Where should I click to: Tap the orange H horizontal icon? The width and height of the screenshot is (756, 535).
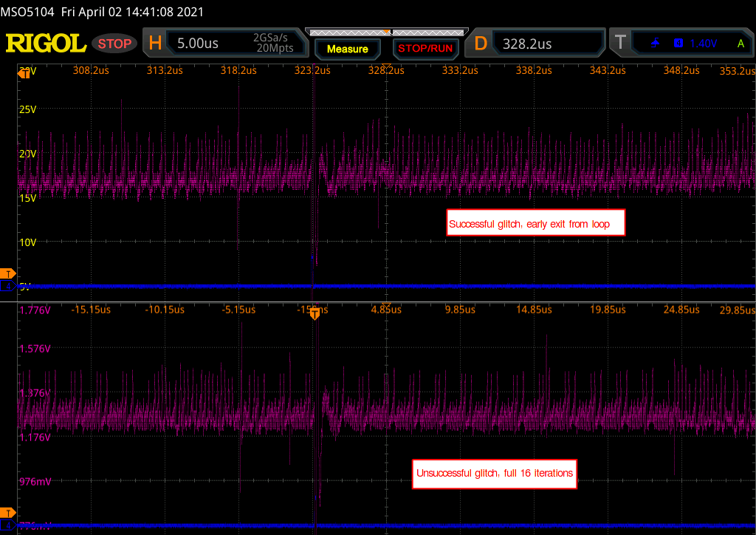[x=155, y=44]
